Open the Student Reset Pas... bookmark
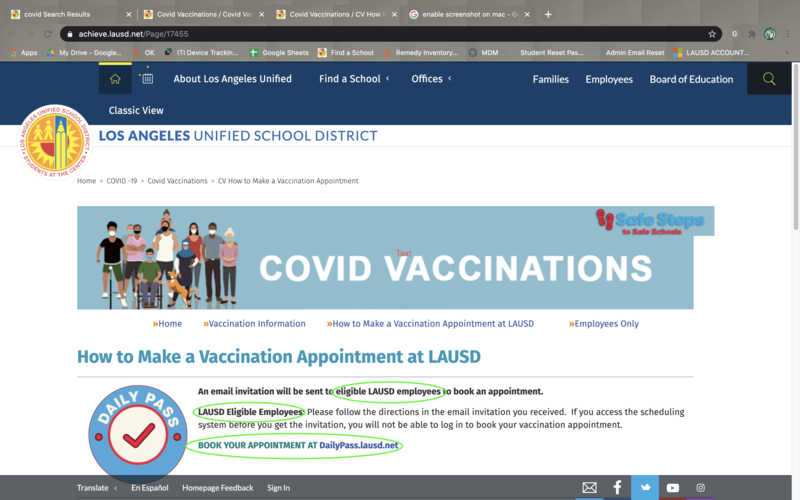 [x=545, y=53]
